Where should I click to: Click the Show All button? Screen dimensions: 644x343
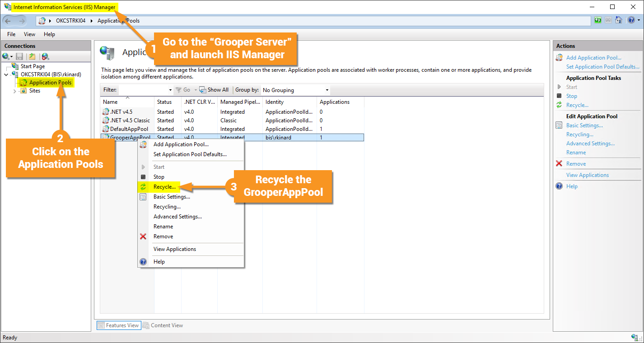(x=214, y=90)
